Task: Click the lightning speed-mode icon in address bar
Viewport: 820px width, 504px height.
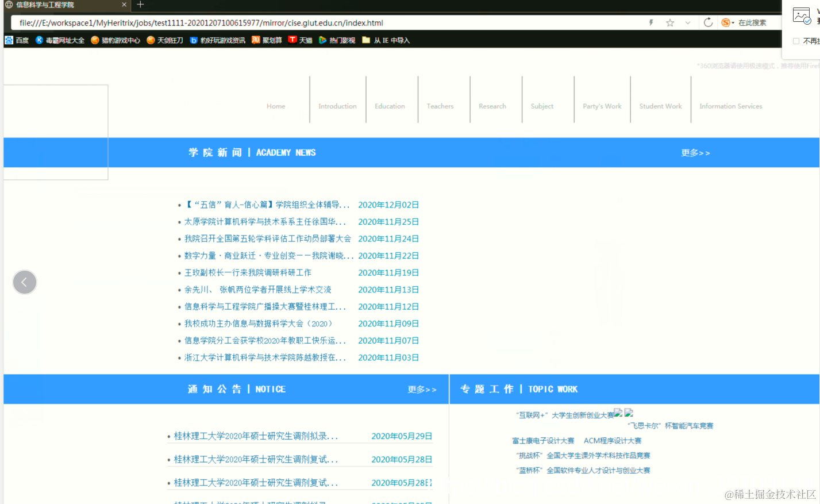Action: 651,23
